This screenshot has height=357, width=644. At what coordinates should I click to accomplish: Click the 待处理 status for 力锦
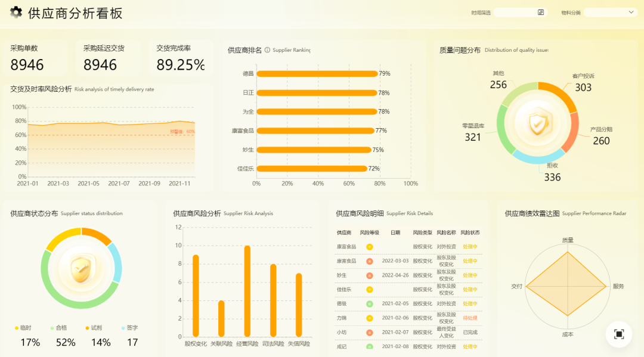click(x=470, y=318)
